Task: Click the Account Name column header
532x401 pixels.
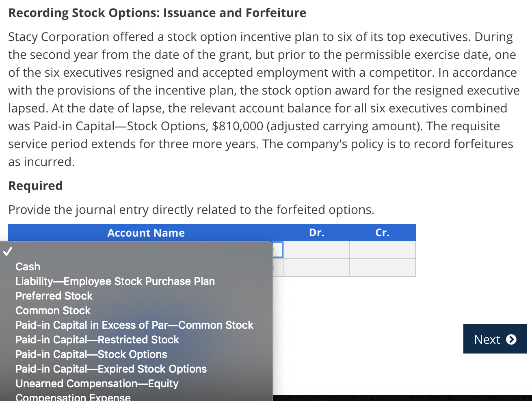Action: point(146,233)
